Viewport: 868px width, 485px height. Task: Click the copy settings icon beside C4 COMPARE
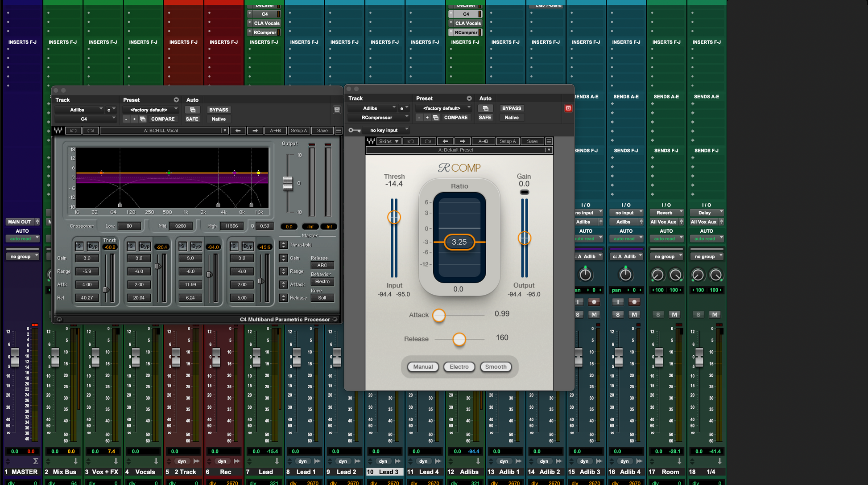pyautogui.click(x=143, y=119)
